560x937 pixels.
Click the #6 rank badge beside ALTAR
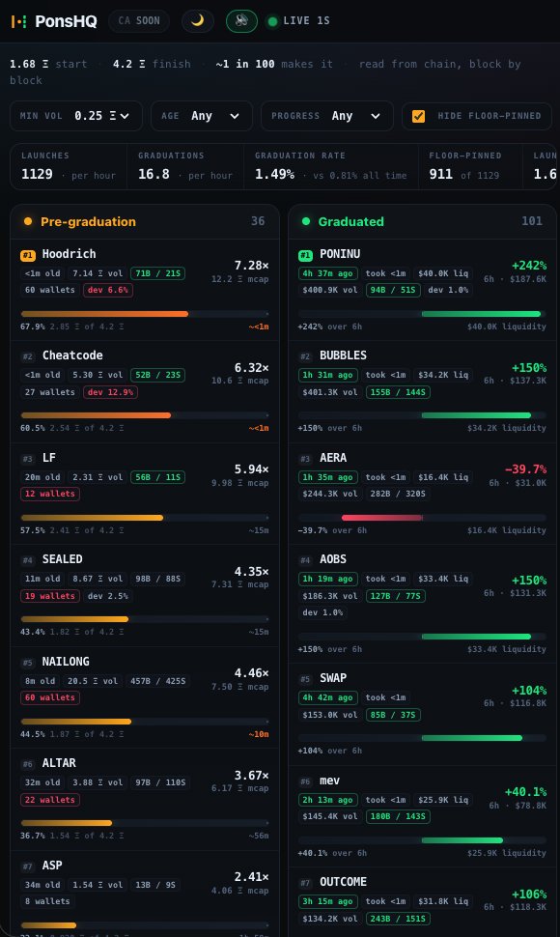pyautogui.click(x=27, y=764)
